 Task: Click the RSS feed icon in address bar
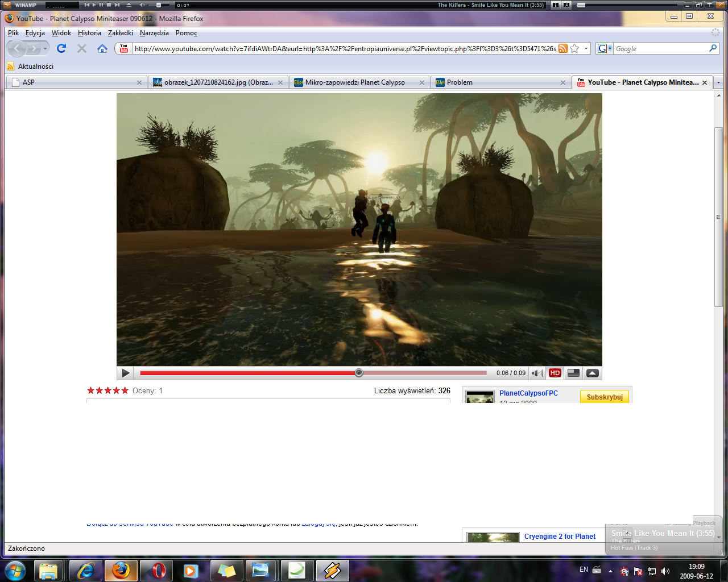click(562, 48)
